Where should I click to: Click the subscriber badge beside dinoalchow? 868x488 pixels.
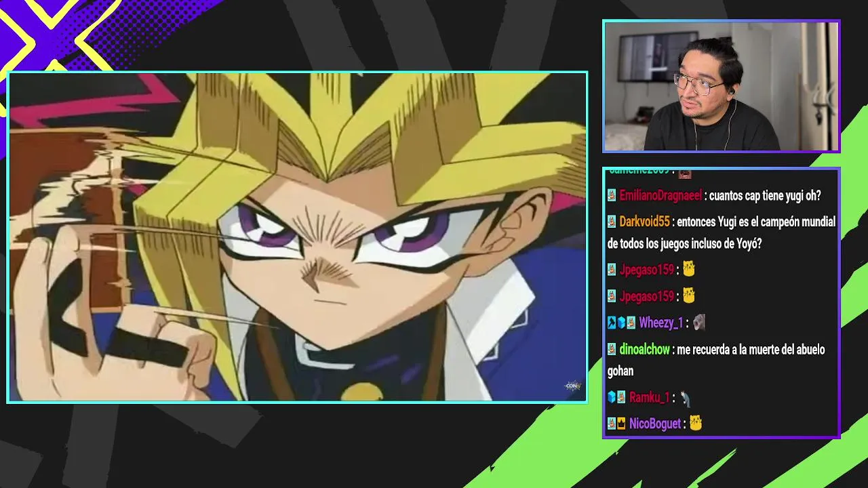tap(612, 350)
